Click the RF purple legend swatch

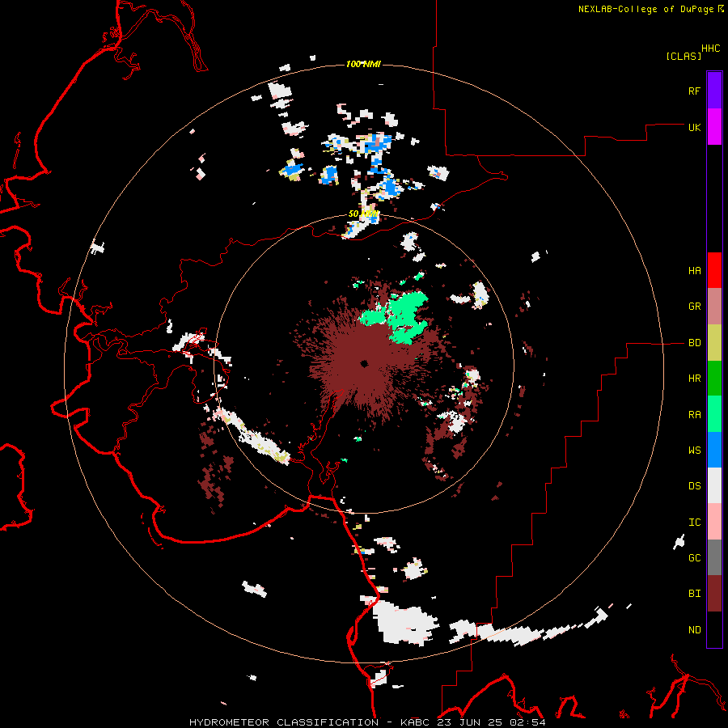(714, 91)
